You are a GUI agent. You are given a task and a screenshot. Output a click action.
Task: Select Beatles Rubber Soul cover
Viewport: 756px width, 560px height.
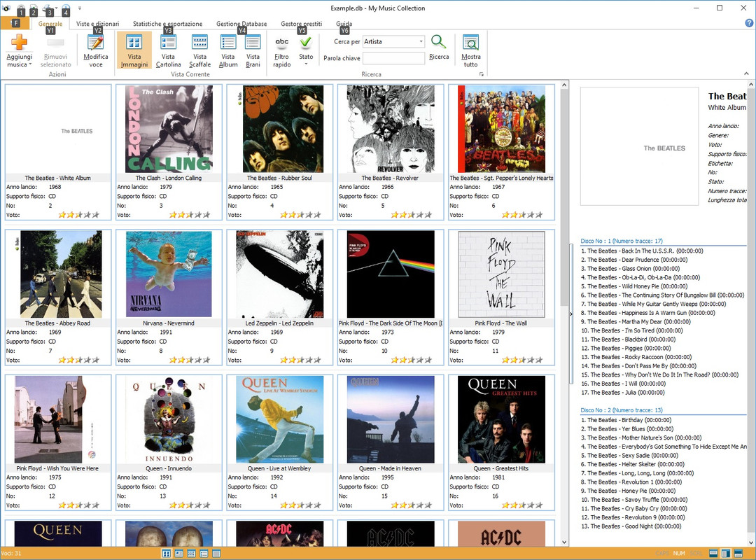[283, 129]
